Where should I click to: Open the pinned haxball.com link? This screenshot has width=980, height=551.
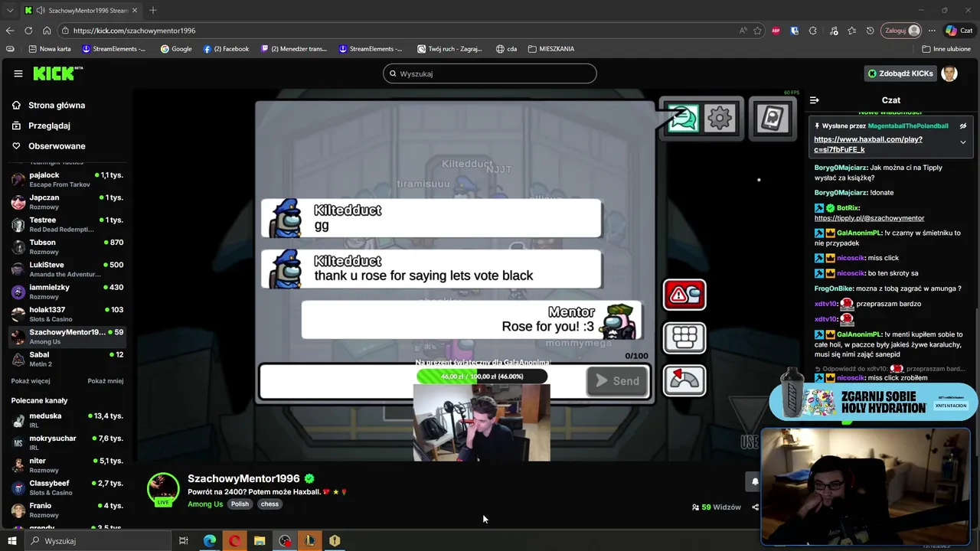tap(867, 145)
